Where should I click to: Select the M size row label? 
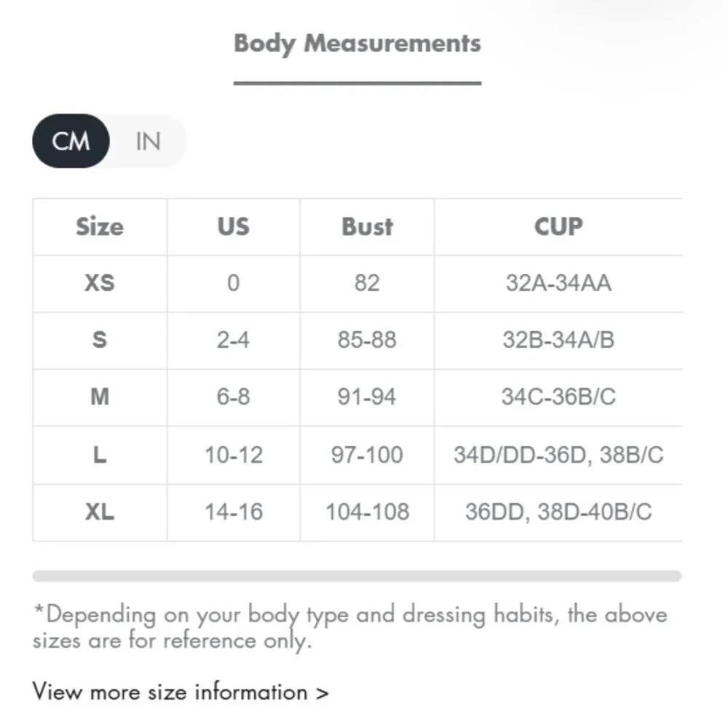coord(100,397)
